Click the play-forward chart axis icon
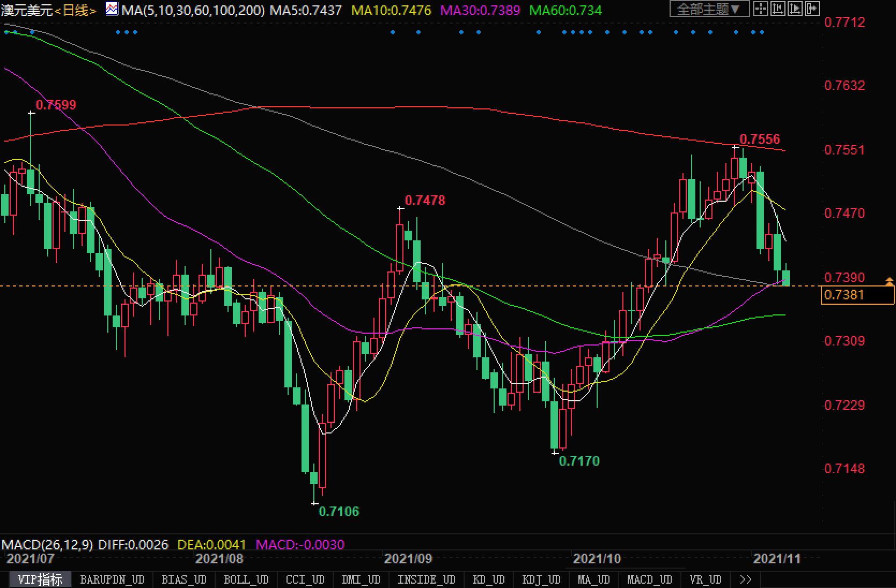 pos(795,9)
